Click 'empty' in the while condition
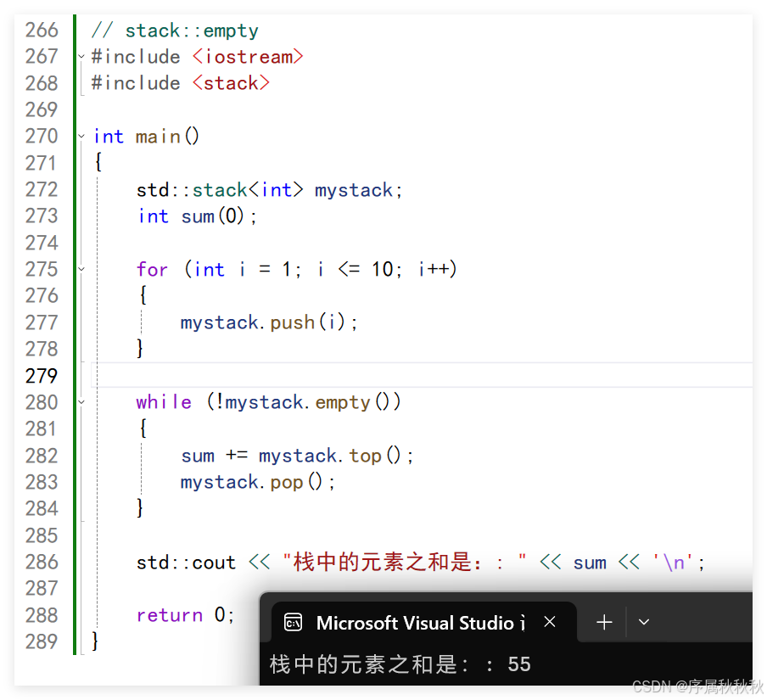 pos(343,402)
